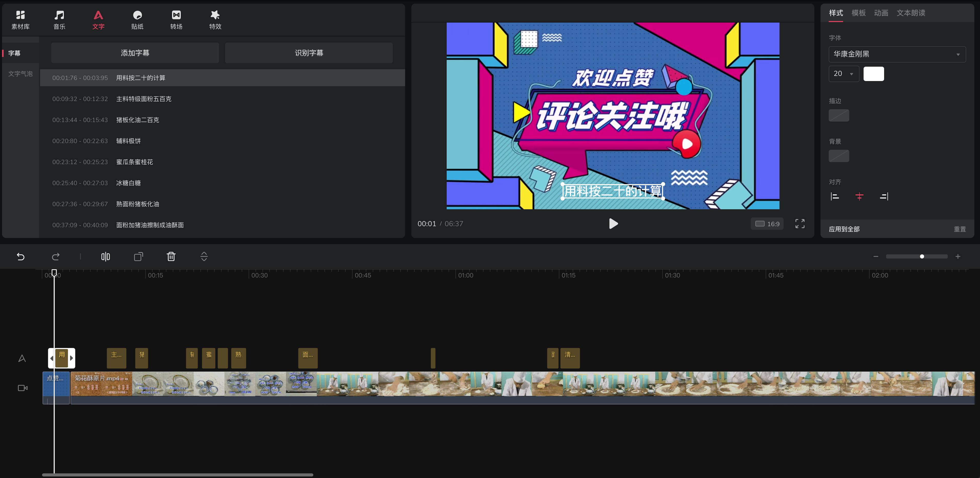Click the undo icon above the timeline
Screen dimensions: 980x478
click(x=21, y=256)
